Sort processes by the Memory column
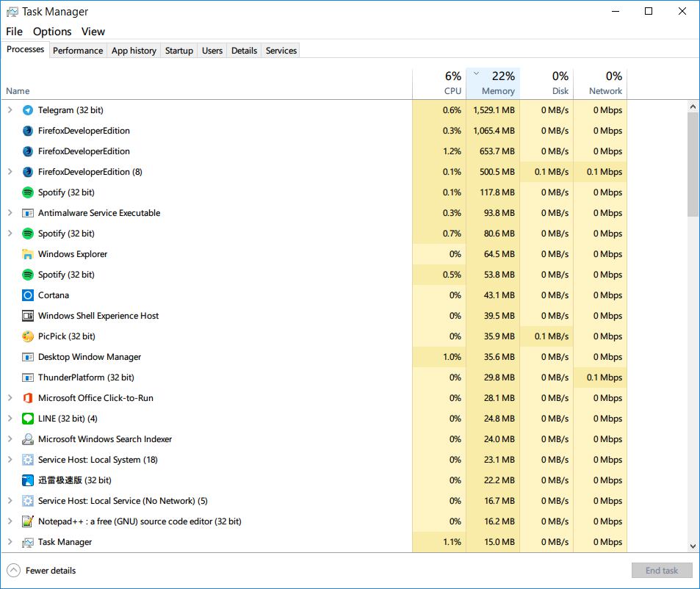The image size is (700, 589). pos(493,84)
